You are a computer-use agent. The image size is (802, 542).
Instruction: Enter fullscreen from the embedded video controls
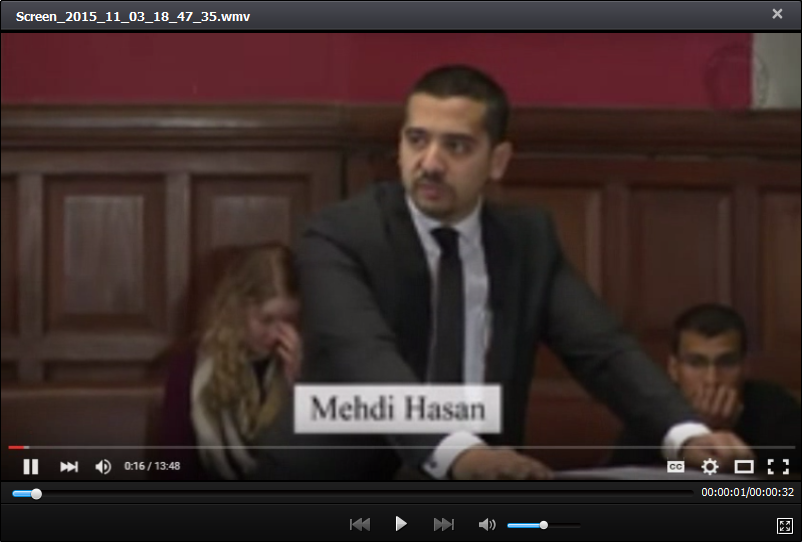[778, 466]
